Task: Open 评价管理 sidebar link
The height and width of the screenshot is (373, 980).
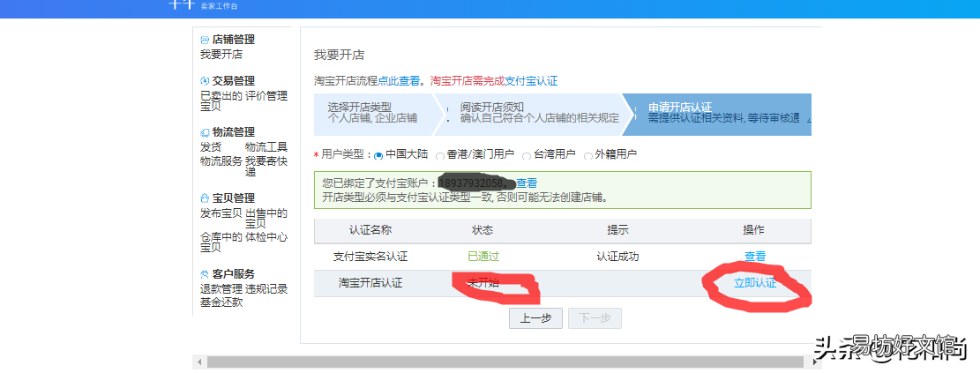Action: click(266, 95)
